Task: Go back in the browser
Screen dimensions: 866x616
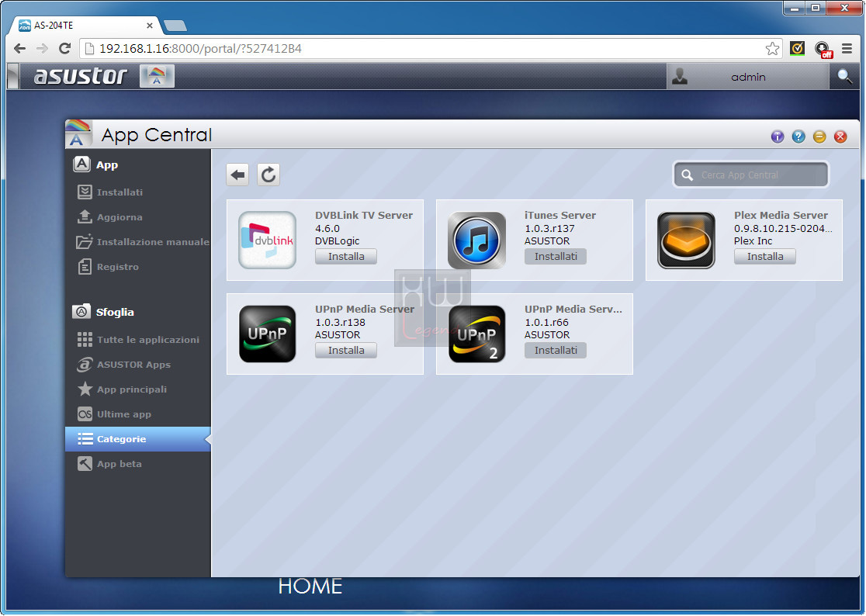Action: tap(20, 49)
